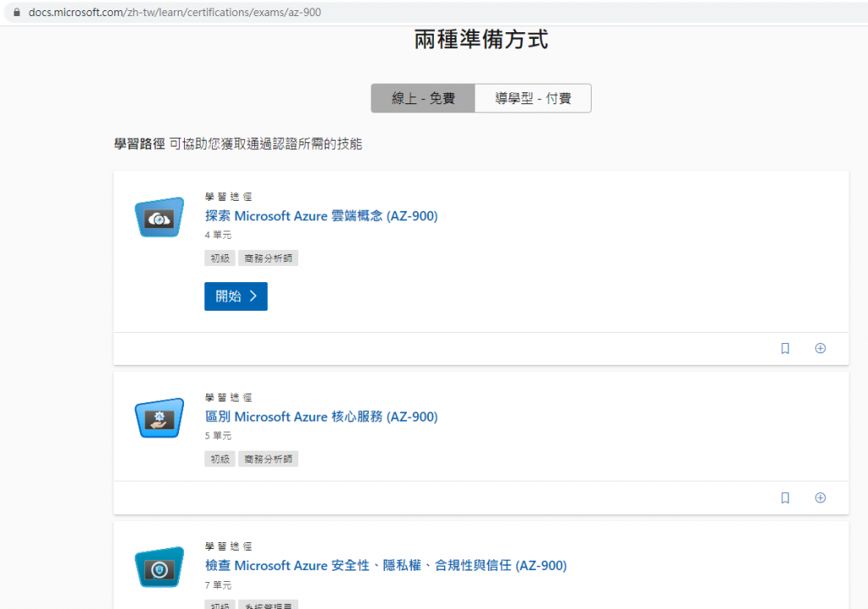Click the 開始 button
The height and width of the screenshot is (609, 868).
[236, 296]
